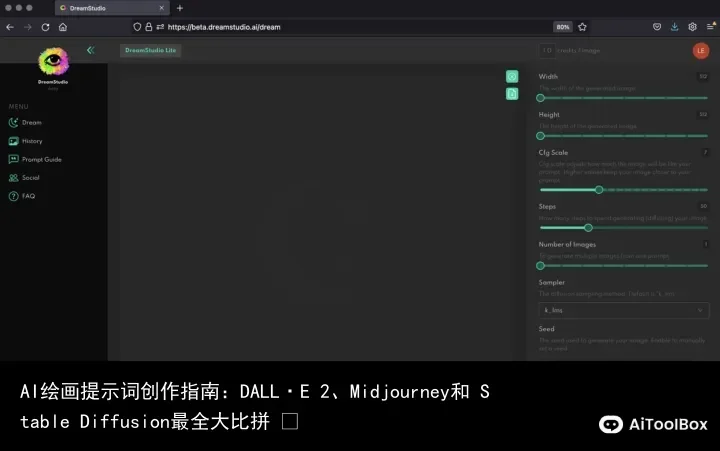Click the Sampler label
720x451 pixels.
[551, 282]
